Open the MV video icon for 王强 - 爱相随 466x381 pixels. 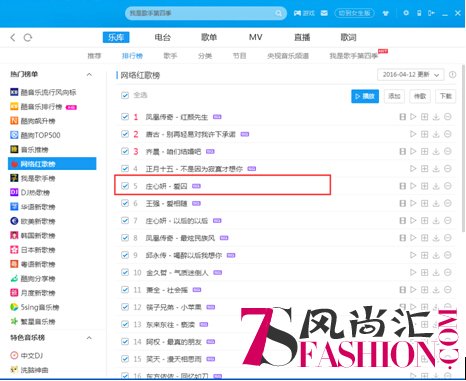(403, 203)
